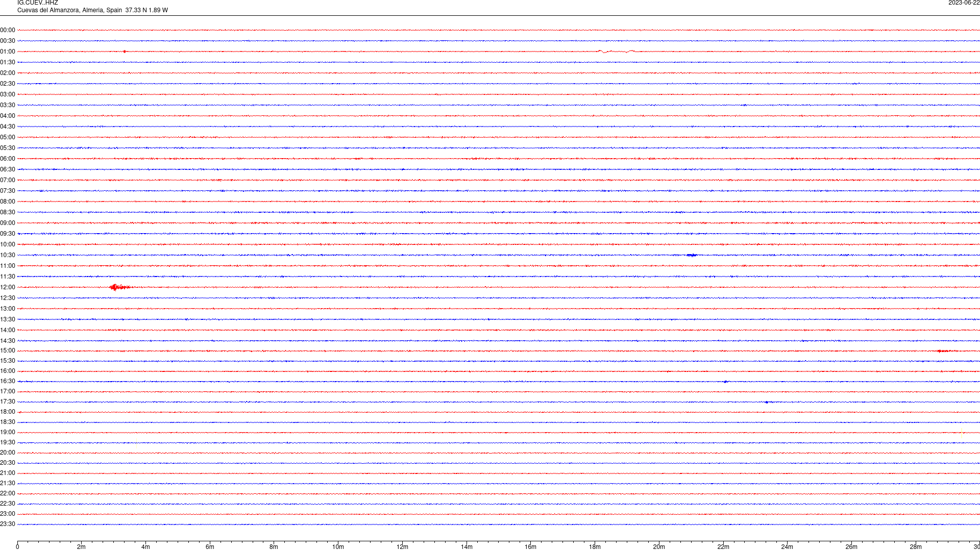The image size is (980, 551).
Task: Click the 21:30 time row label
Action: 8,483
